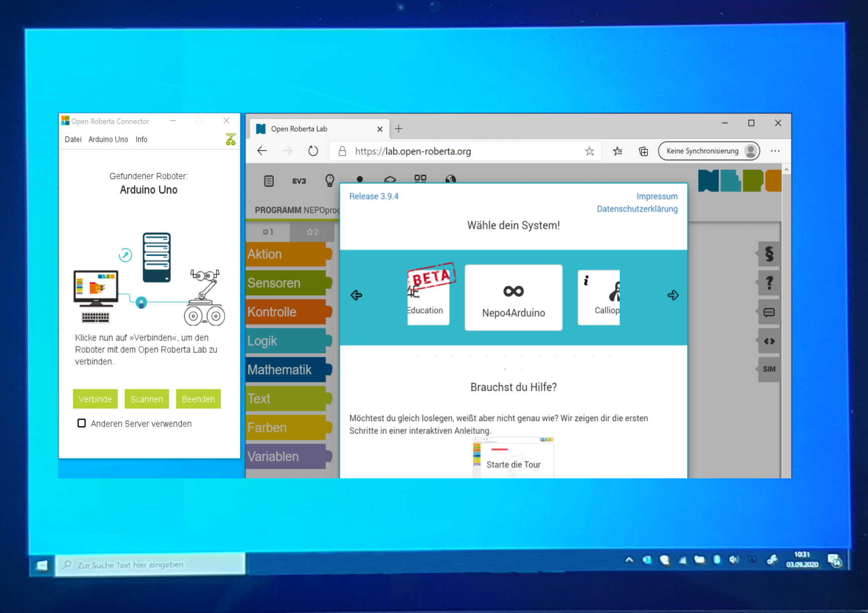Open the dollar sign side panel tab

(x=769, y=254)
